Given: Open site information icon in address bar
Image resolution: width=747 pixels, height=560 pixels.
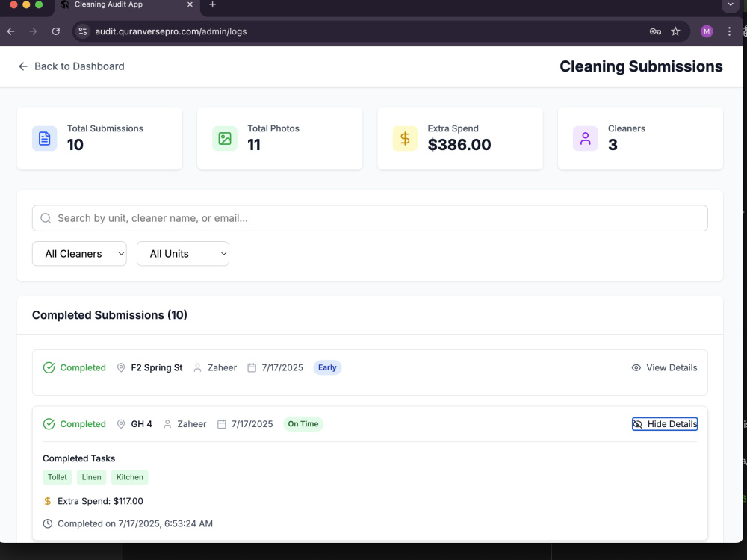Looking at the screenshot, I should click(82, 31).
